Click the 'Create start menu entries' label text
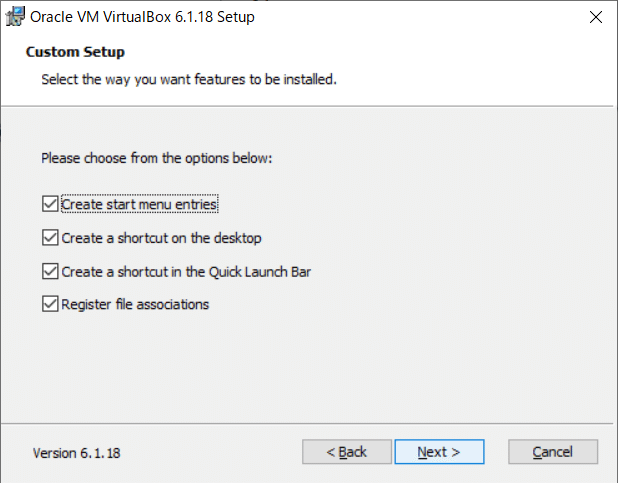 (139, 204)
